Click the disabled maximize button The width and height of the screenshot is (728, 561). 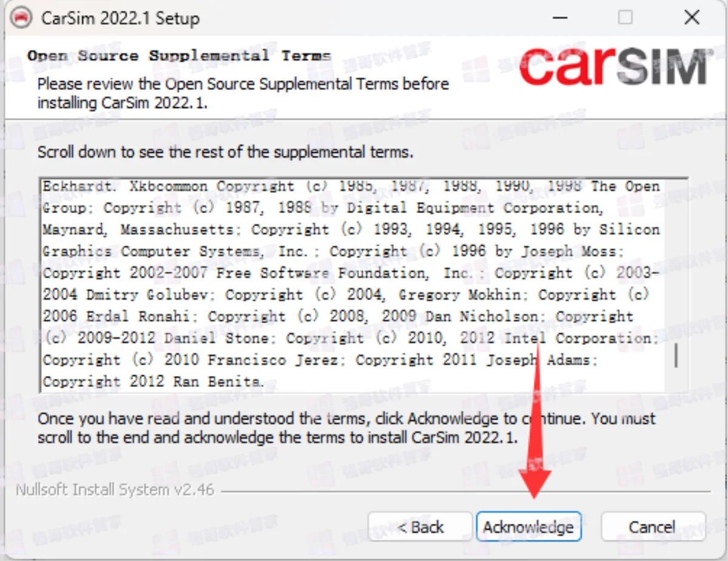[625, 17]
